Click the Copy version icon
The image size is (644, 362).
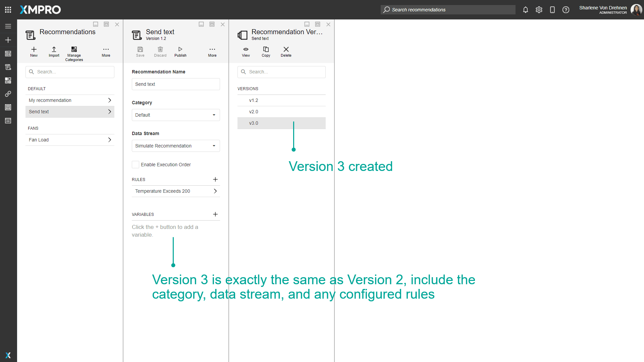266,50
